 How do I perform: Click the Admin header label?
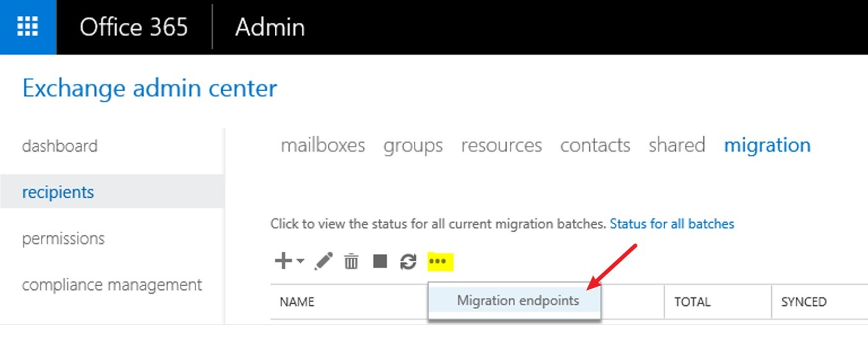270,27
